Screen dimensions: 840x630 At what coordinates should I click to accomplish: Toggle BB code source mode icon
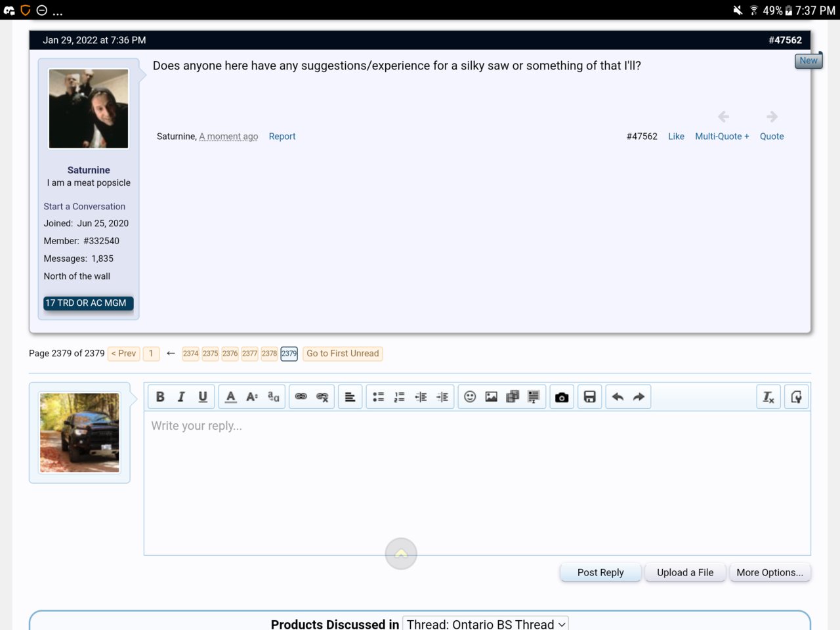coord(797,397)
